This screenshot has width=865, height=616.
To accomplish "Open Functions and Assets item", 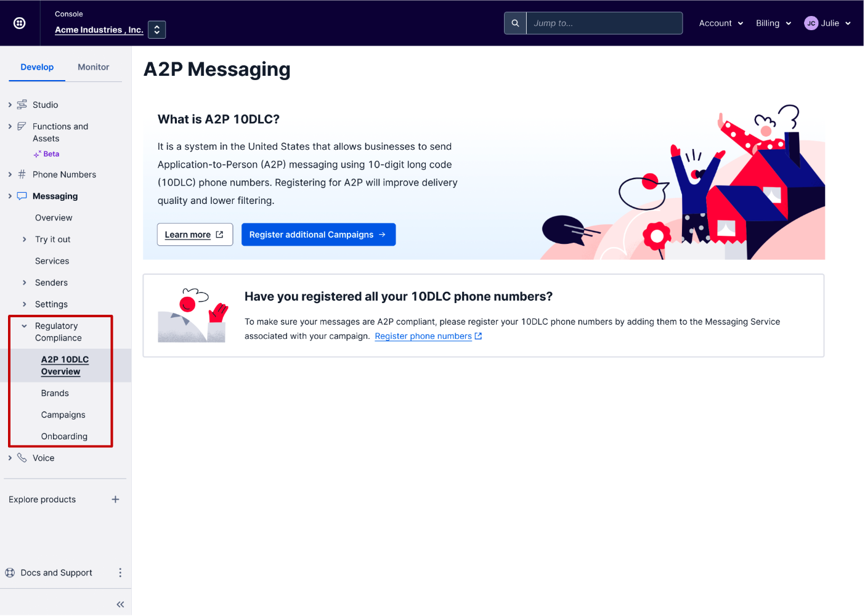I will 60,132.
